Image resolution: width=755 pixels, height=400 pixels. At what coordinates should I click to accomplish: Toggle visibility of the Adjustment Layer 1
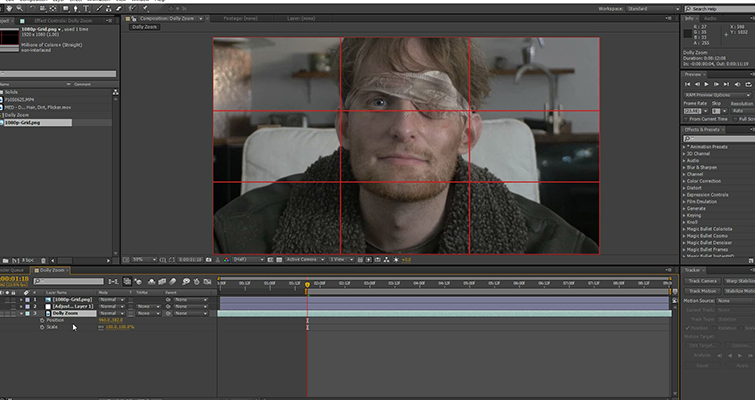click(4, 305)
